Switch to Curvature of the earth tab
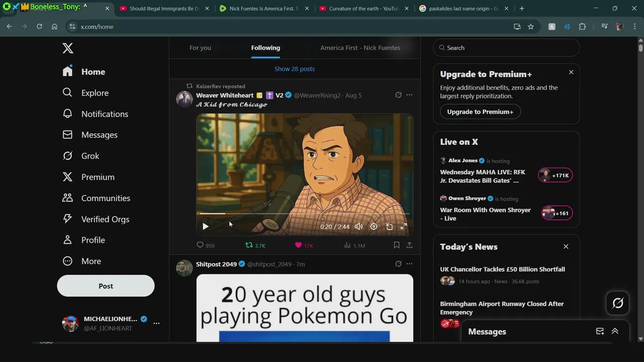644x362 pixels. coord(364,9)
